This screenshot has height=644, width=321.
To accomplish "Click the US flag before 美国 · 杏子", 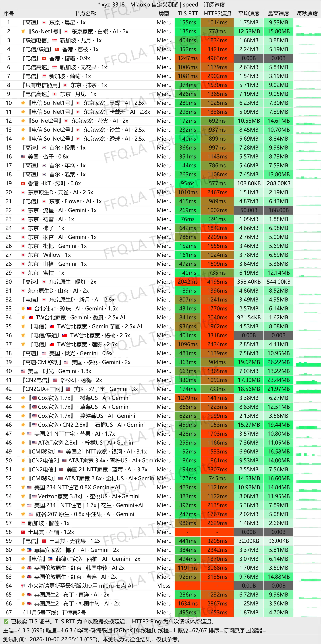I will (x=23, y=157).
